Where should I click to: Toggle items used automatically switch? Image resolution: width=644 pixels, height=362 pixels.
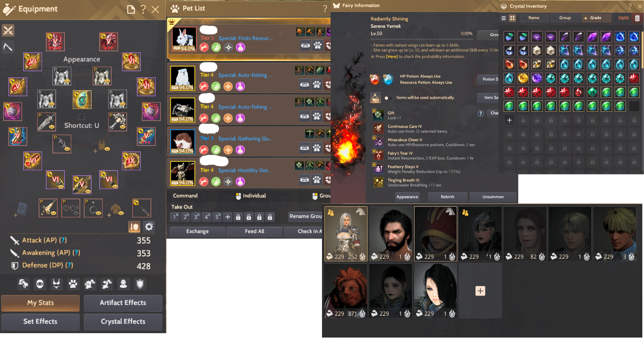[388, 98]
